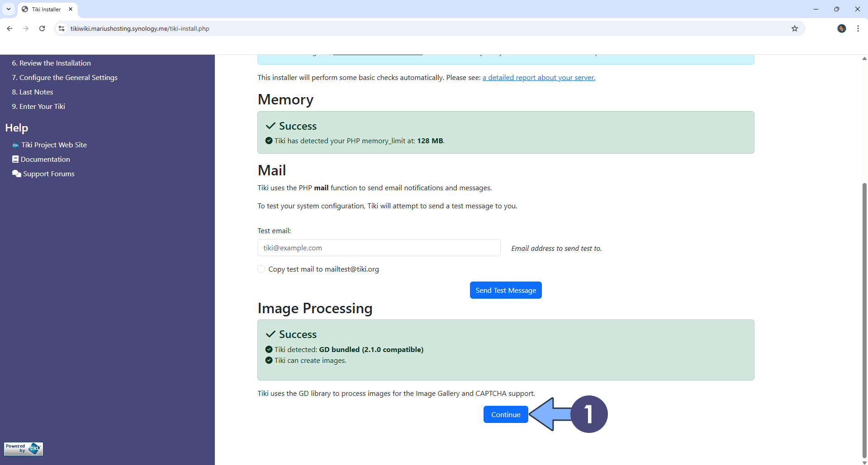Bookmark this page with the star icon
This screenshot has height=465, width=868.
point(795,28)
